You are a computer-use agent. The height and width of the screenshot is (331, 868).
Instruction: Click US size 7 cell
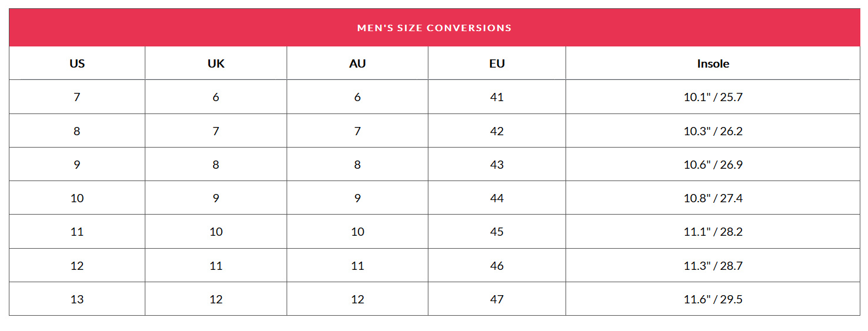[x=77, y=97]
